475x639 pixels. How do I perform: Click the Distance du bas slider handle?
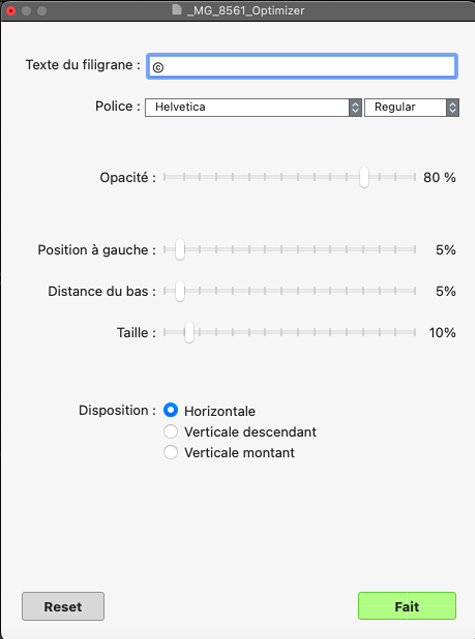click(180, 291)
